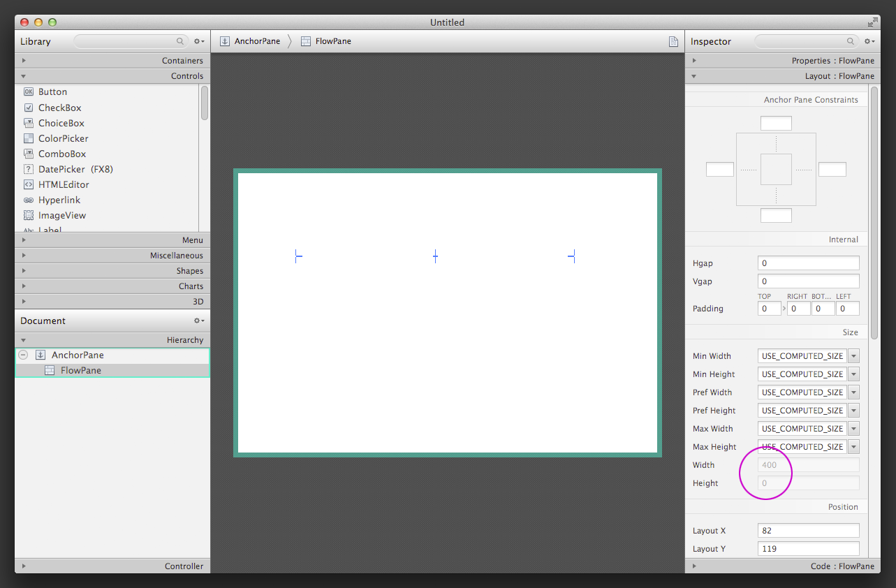Select the ImageView icon in Library
This screenshot has height=588, width=896.
29,215
